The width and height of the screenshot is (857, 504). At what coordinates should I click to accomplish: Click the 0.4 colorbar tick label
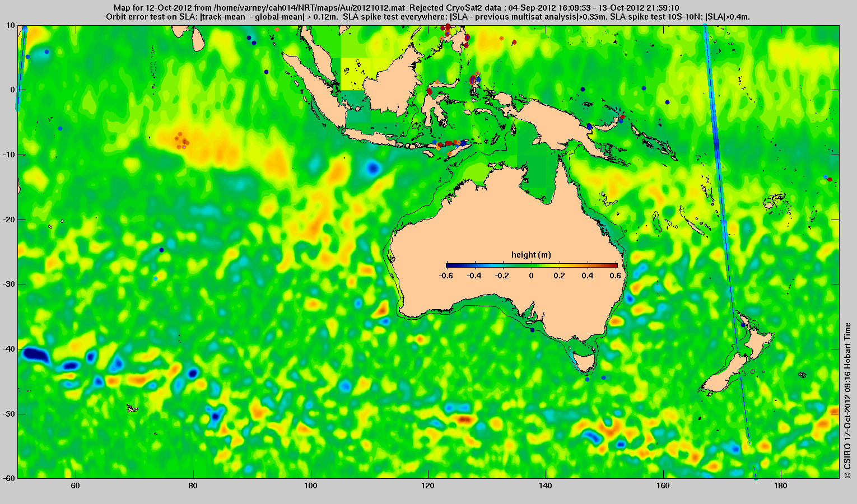coord(588,276)
